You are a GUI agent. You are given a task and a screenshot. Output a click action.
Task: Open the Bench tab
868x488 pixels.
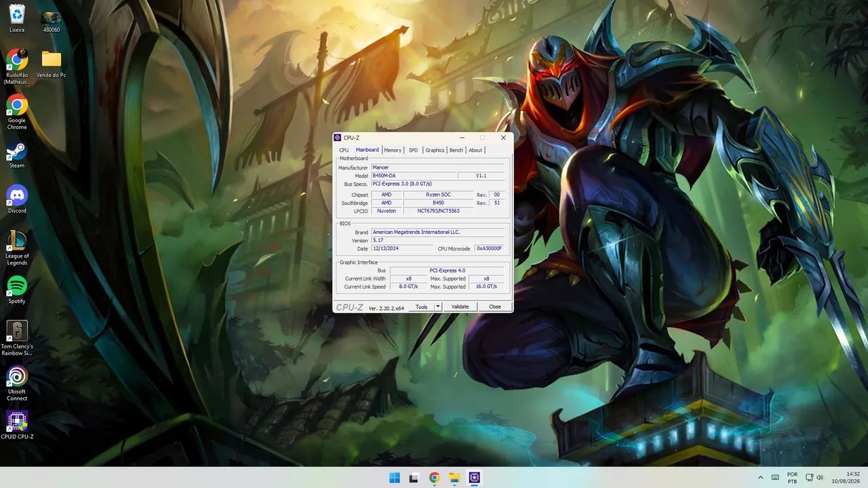point(456,150)
